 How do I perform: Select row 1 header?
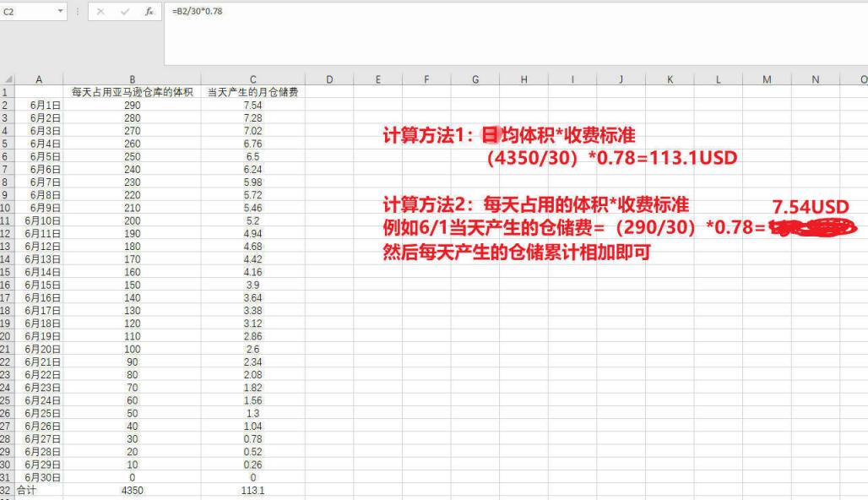pyautogui.click(x=7, y=92)
